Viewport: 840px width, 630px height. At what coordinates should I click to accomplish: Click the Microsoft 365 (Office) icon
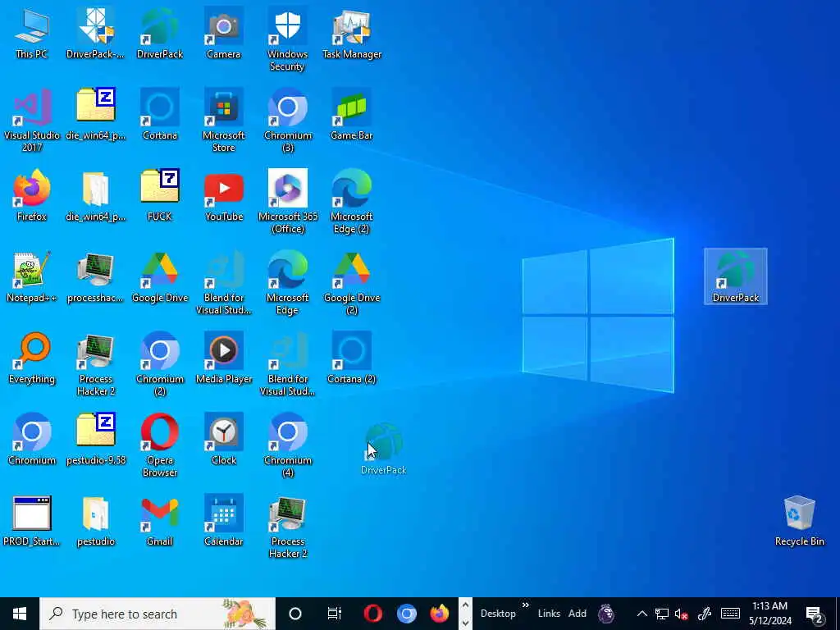pos(288,202)
